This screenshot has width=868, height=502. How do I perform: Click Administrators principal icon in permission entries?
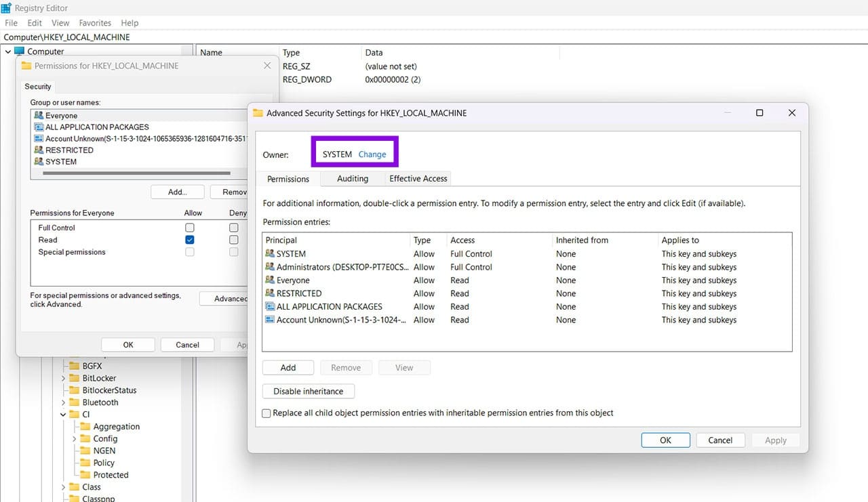[270, 267]
